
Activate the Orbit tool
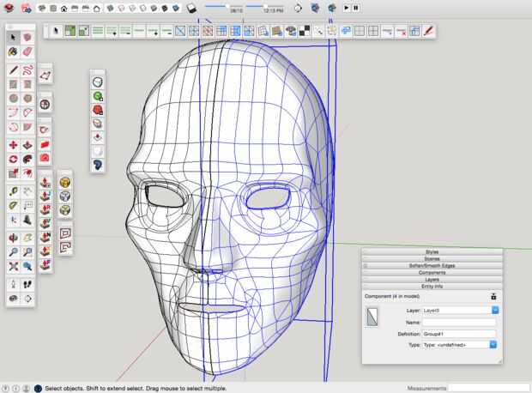[x=13, y=238]
